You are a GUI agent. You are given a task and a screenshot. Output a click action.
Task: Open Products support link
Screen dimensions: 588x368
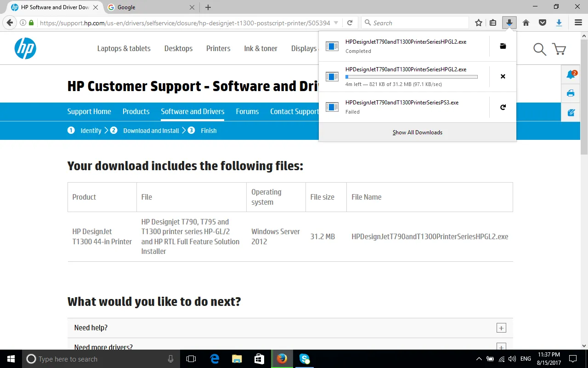click(x=136, y=111)
